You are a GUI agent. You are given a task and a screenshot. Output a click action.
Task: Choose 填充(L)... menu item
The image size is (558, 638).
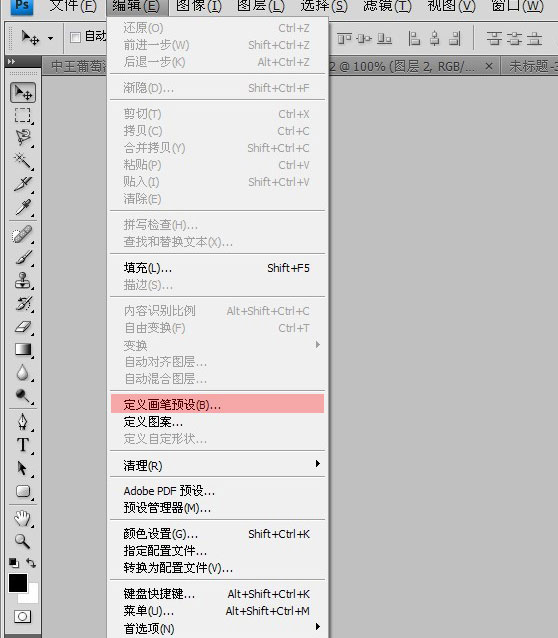click(217, 268)
